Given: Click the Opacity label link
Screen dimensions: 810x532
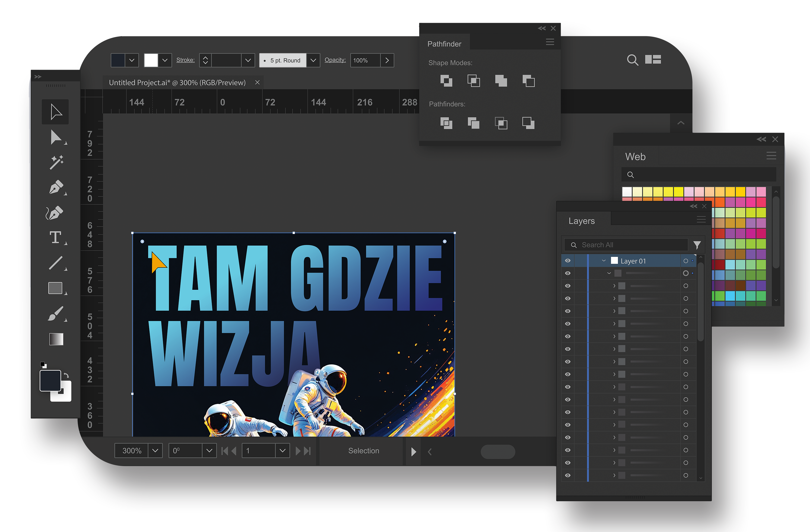Looking at the screenshot, I should pos(335,60).
